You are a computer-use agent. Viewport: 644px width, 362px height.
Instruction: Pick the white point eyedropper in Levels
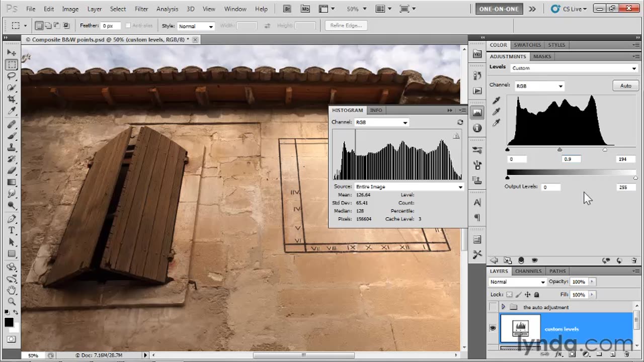[x=496, y=123]
